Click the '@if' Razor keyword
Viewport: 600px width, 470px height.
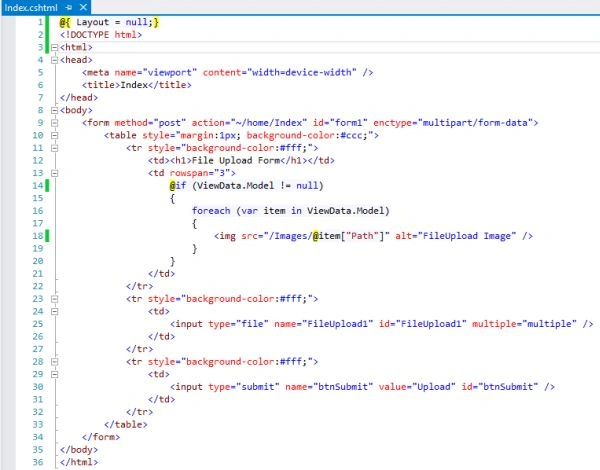point(178,186)
